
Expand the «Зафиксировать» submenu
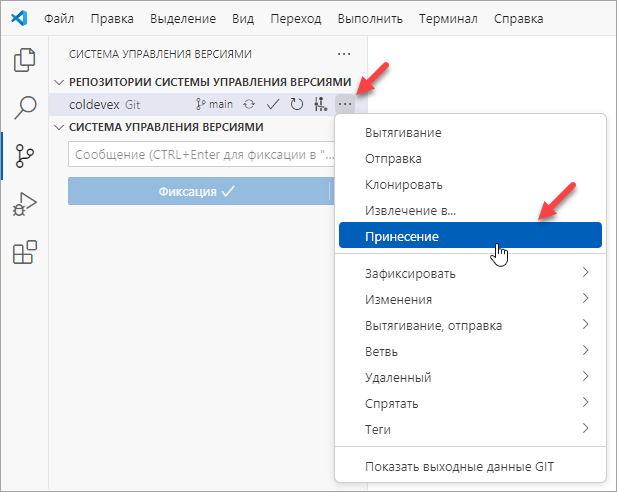[470, 274]
